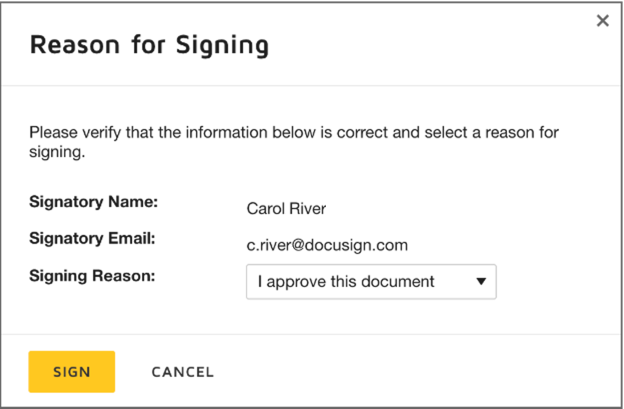Click the blank area right of Carol River
The image size is (624, 409).
[450, 209]
